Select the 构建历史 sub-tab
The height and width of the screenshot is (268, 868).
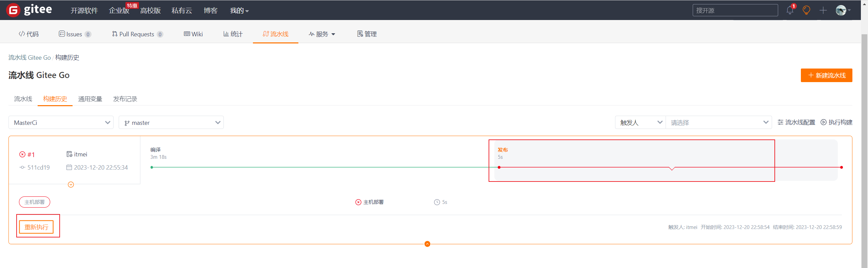point(55,99)
